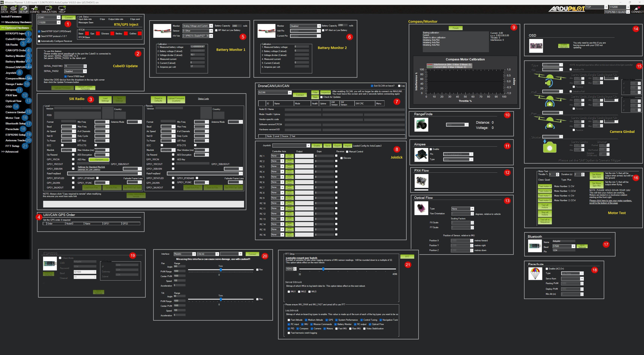Screen dimensions: 644x355
Task: Enable MP Alert on Low Battery for Battery Monitor 1
Action: pos(216,30)
